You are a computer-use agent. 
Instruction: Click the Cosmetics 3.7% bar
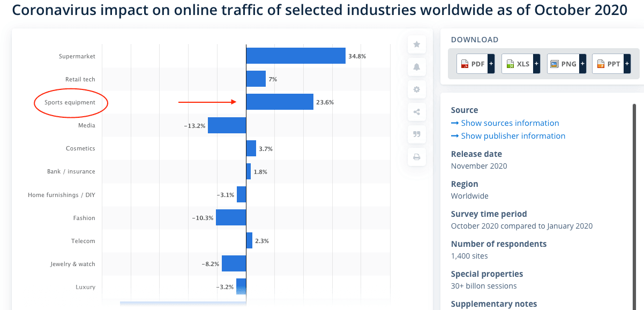251,148
